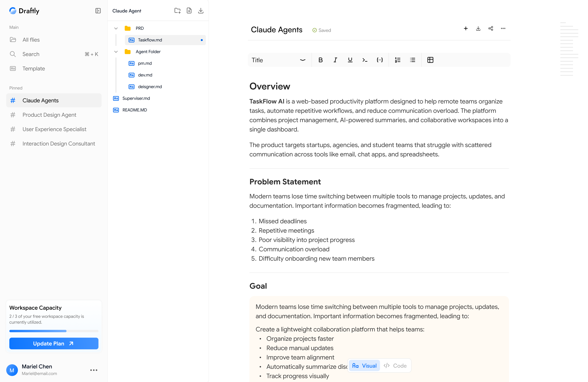Viewport: 588px width, 382px height.
Task: Click bullet "Track progress visually"
Action: tap(298, 376)
